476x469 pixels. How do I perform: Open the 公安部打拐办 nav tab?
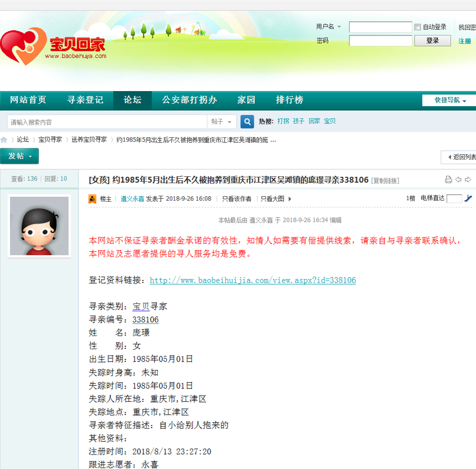click(190, 100)
